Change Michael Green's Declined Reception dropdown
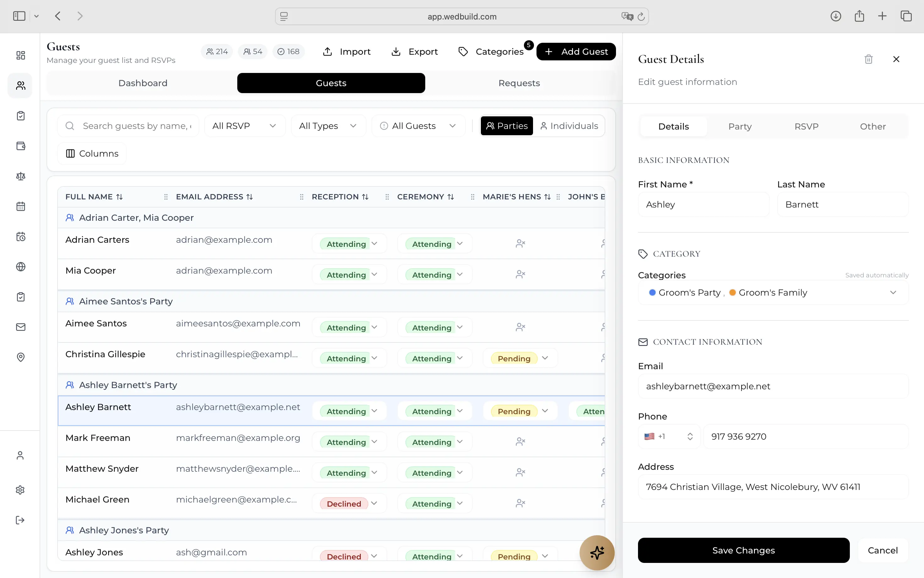Viewport: 924px width, 578px height. point(349,503)
